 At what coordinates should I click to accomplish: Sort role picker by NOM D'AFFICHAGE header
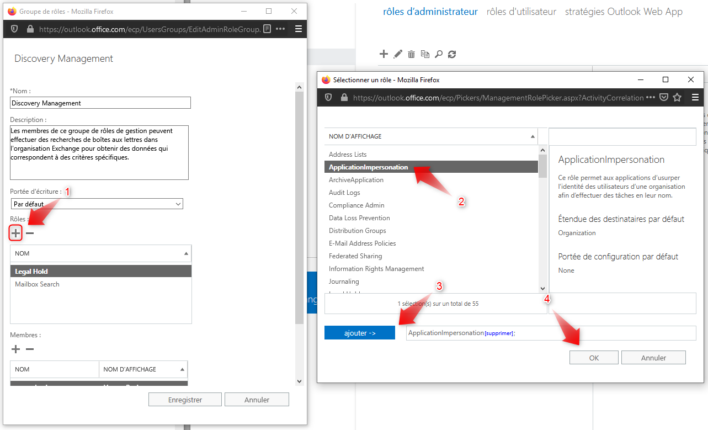coord(430,136)
